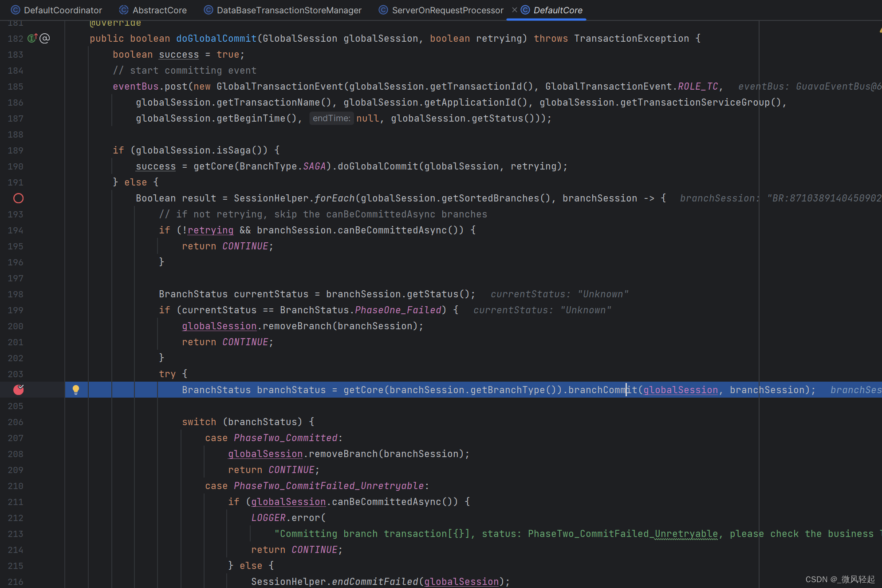Open the DataBaseTransactionStoreManager tab
Screen dimensions: 882x588
[x=283, y=10]
